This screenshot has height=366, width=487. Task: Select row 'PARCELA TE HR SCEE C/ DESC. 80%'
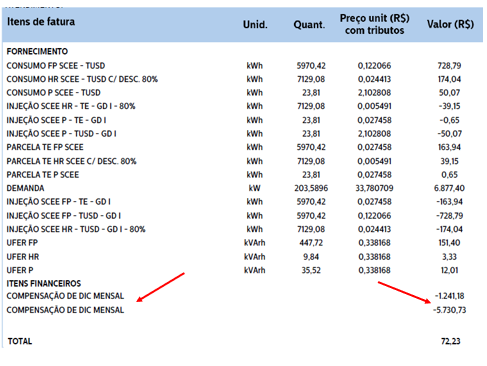(71, 161)
